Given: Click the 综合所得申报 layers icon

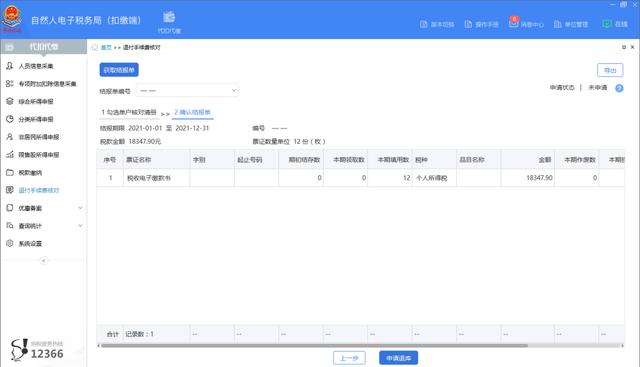Looking at the screenshot, I should (x=9, y=101).
